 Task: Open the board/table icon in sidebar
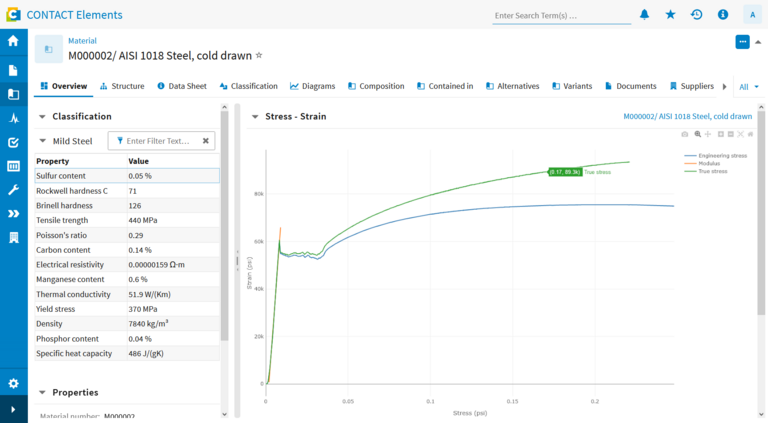(x=13, y=166)
